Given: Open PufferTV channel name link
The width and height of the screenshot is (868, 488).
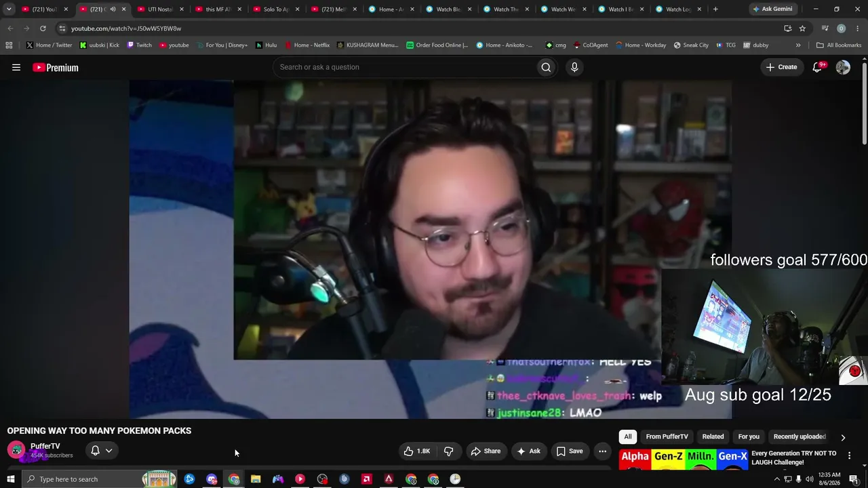Looking at the screenshot, I should point(45,446).
